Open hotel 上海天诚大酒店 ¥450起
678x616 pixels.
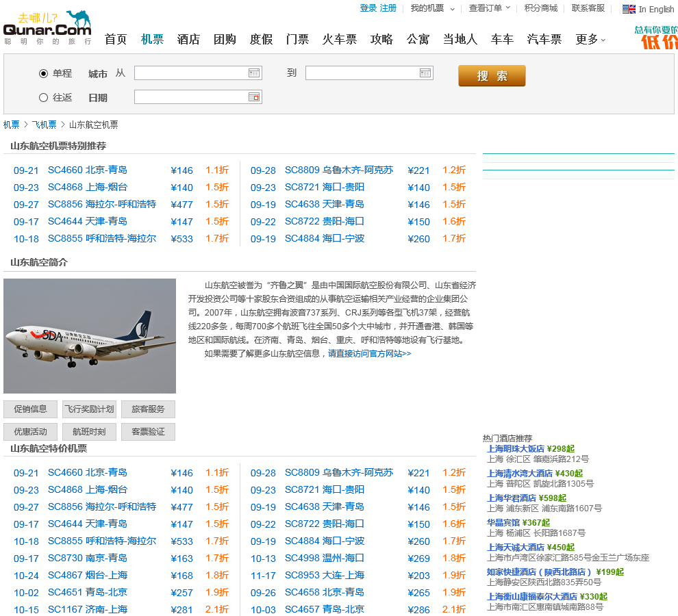pos(531,548)
